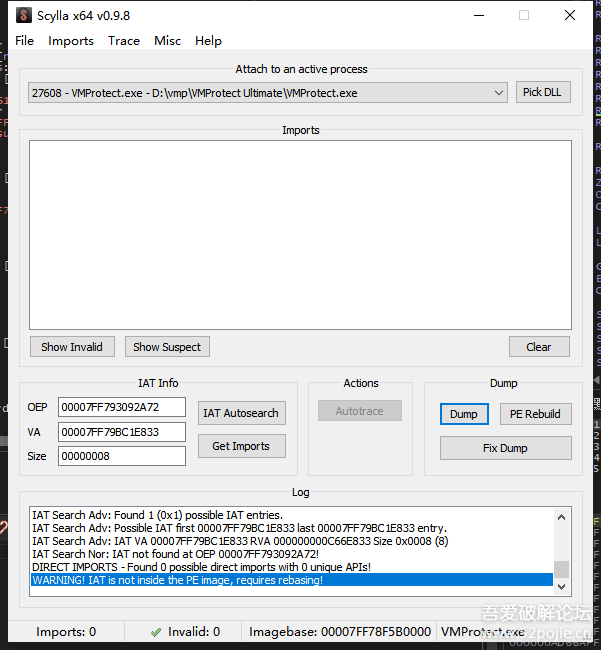
Task: Click the log scrollbar thumb
Action: pyautogui.click(x=562, y=569)
